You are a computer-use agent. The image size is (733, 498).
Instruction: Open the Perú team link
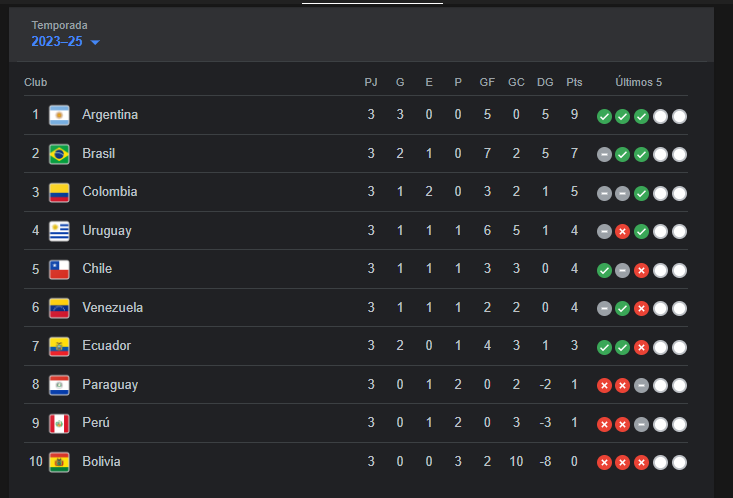point(96,423)
